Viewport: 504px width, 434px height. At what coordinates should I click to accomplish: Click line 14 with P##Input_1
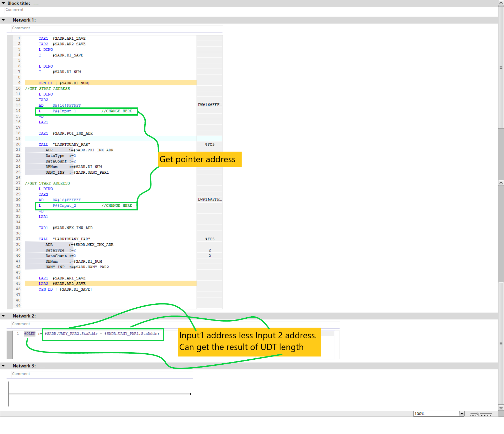point(64,111)
